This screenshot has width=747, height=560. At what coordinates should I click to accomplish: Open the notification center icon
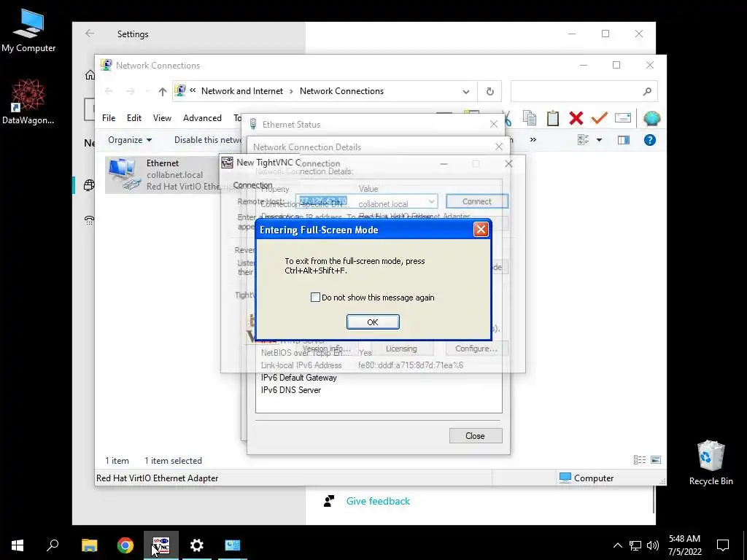click(723, 545)
